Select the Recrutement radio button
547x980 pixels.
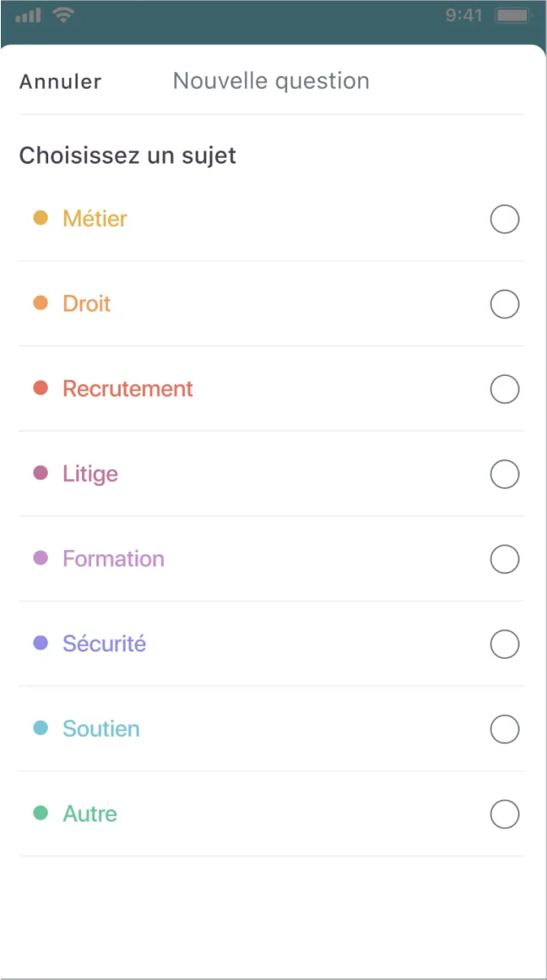(504, 389)
